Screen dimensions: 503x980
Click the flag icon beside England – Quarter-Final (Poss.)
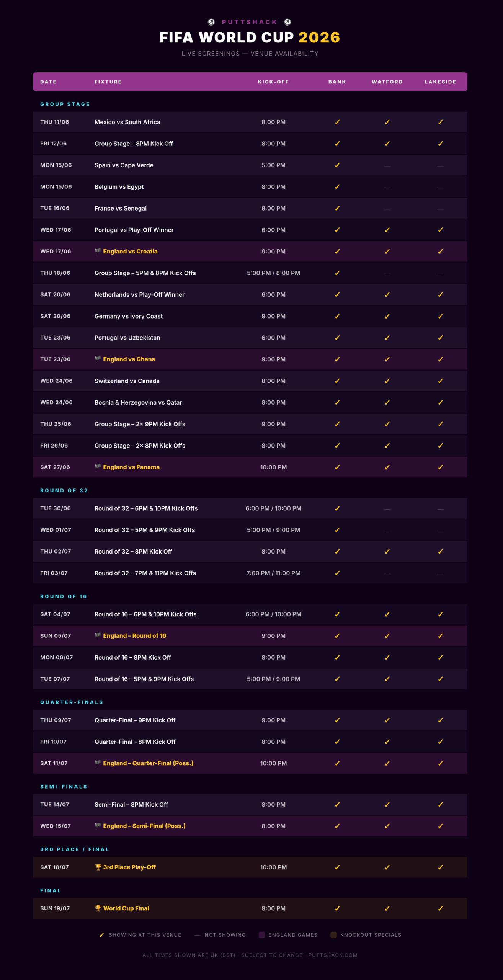tap(98, 763)
